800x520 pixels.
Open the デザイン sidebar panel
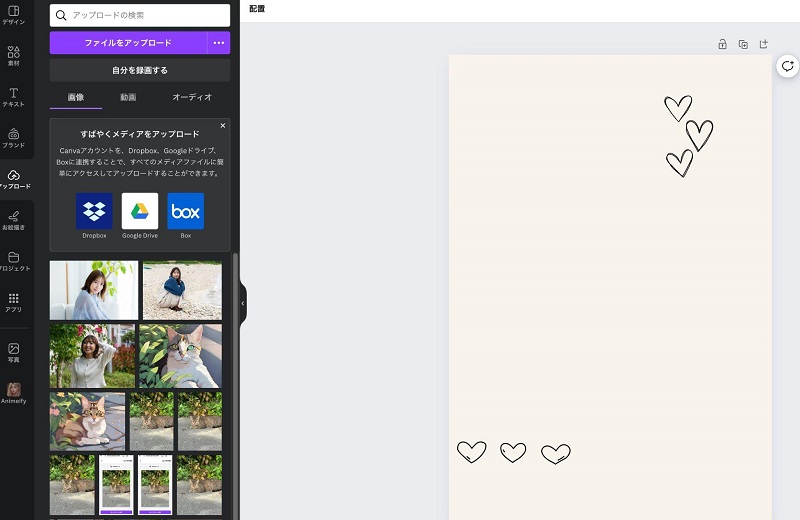tap(14, 15)
